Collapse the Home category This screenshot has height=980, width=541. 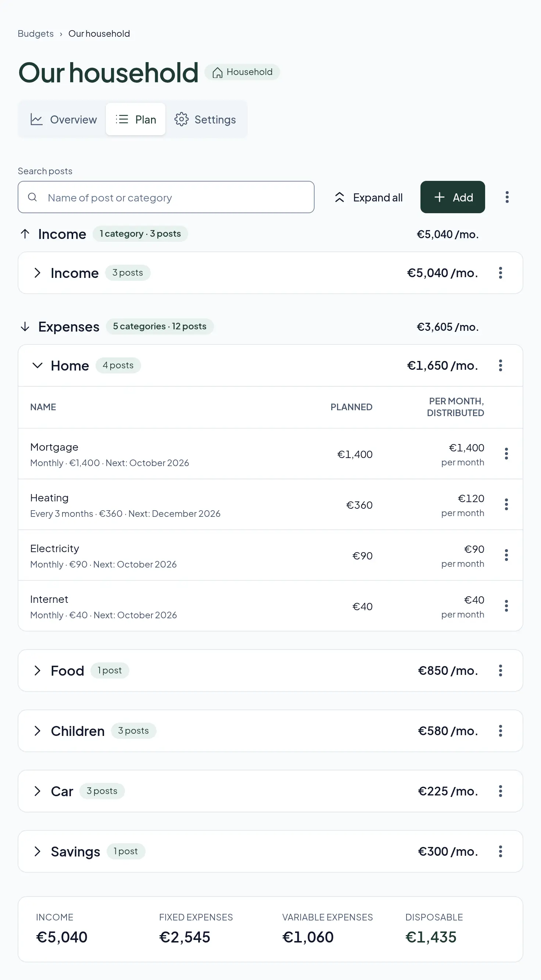37,366
